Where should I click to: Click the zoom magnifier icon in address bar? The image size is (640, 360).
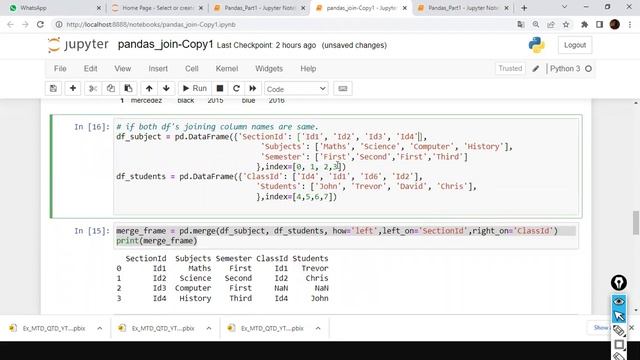536,24
